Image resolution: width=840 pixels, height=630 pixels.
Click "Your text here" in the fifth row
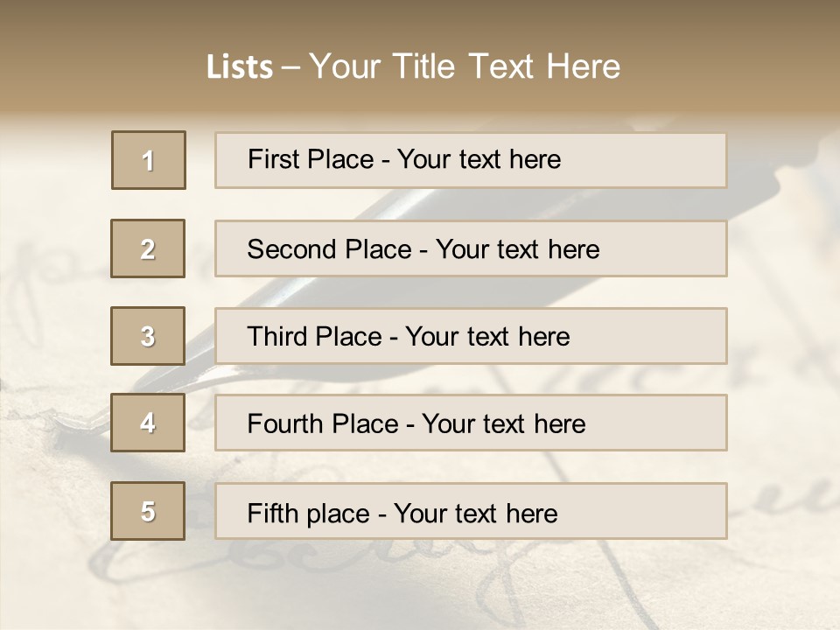pyautogui.click(x=475, y=514)
